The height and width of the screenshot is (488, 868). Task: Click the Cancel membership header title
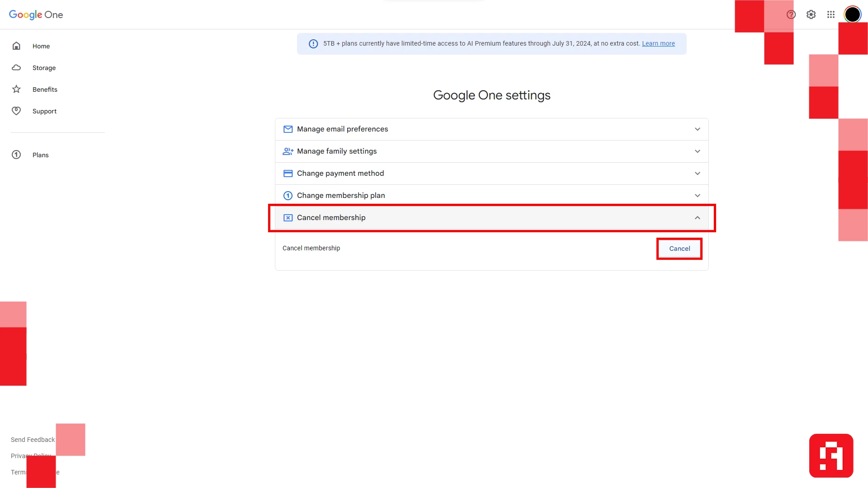point(331,218)
